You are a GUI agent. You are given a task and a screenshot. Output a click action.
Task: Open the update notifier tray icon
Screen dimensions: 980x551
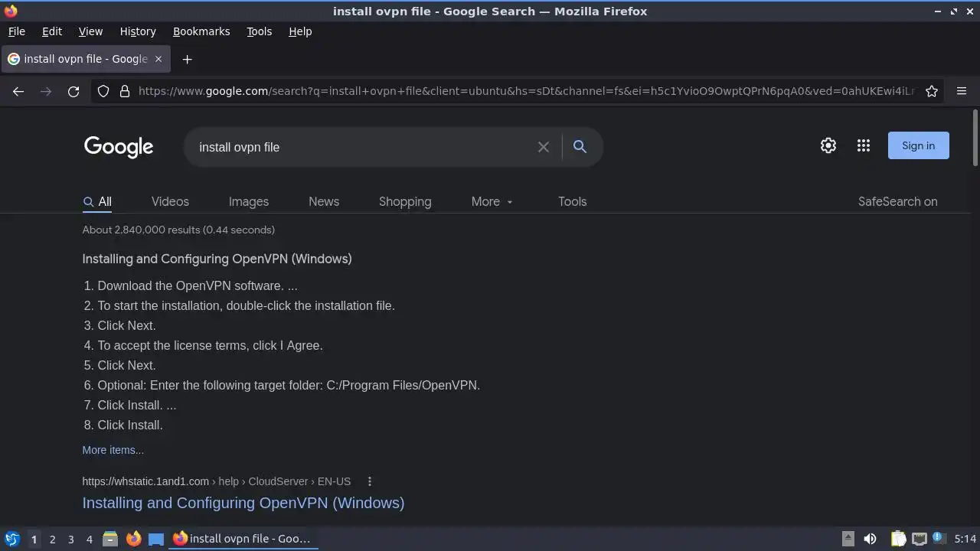click(x=938, y=539)
